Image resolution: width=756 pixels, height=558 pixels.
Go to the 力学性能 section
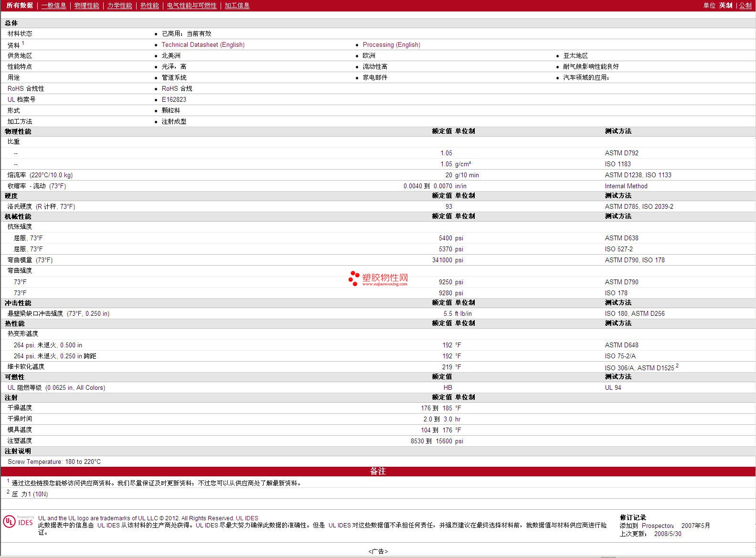click(119, 6)
